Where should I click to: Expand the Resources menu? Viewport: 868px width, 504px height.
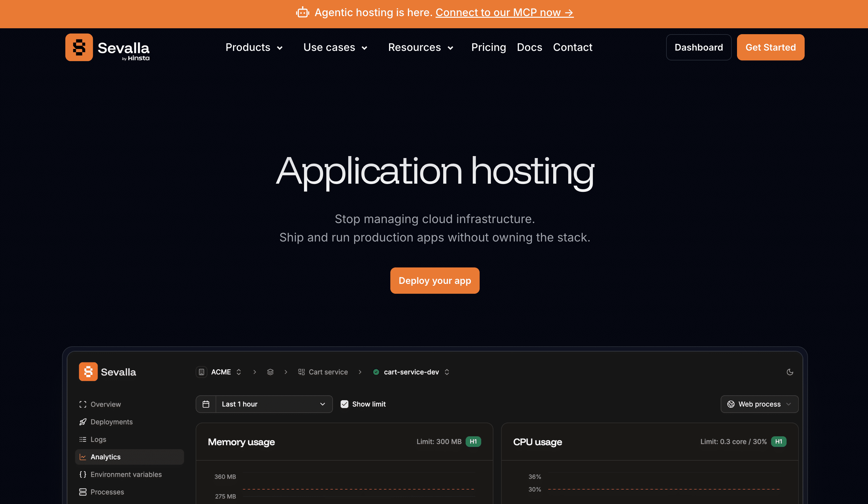click(x=421, y=47)
